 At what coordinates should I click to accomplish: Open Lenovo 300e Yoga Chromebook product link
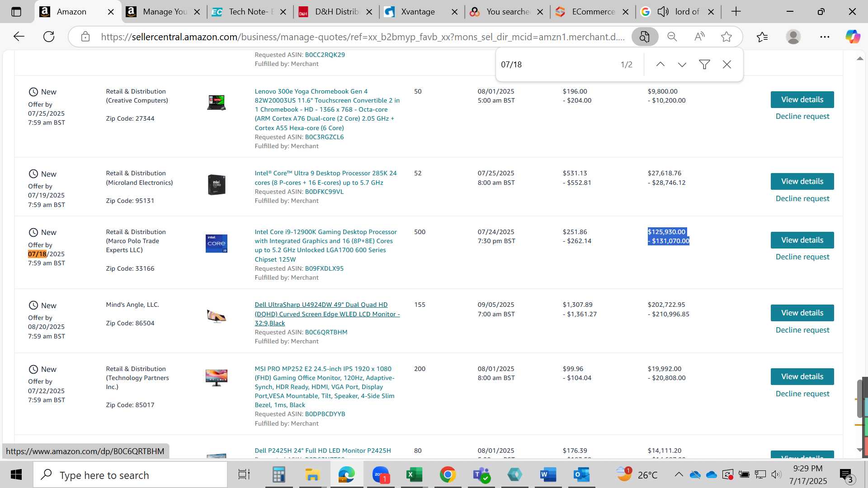pyautogui.click(x=327, y=109)
